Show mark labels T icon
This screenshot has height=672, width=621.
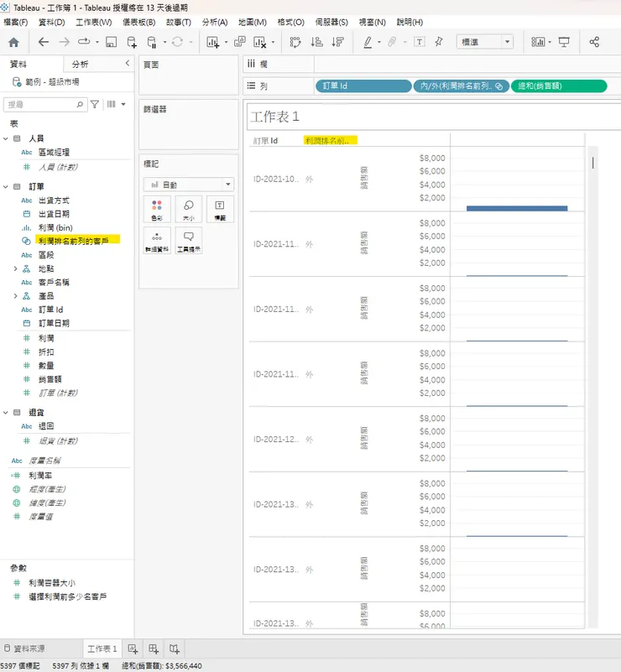point(420,42)
